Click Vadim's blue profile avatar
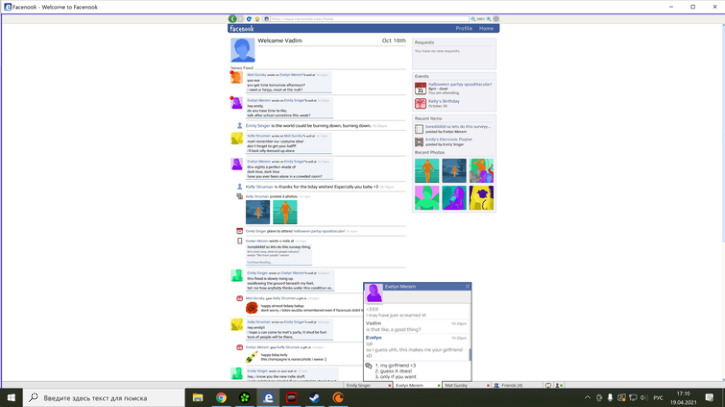Viewport: 725px width, 407px height. tap(243, 50)
